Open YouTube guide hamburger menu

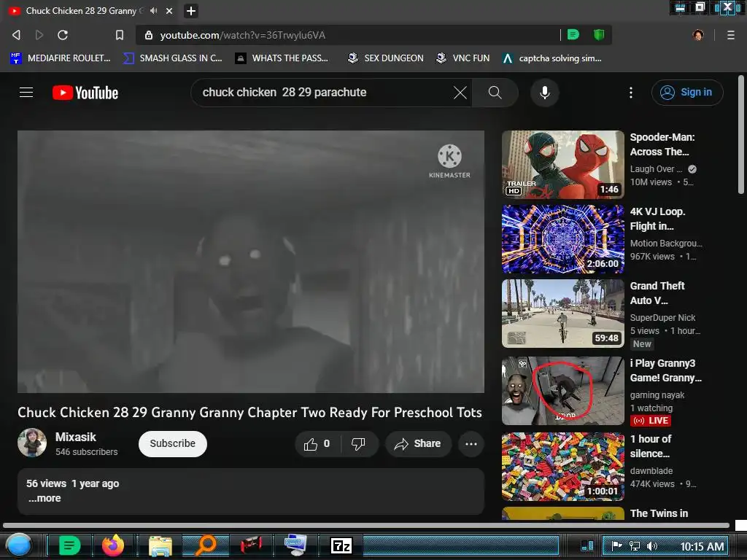click(x=26, y=93)
